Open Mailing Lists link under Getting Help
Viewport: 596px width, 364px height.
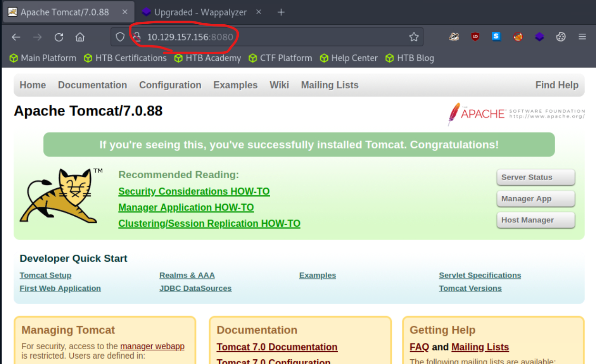click(480, 347)
